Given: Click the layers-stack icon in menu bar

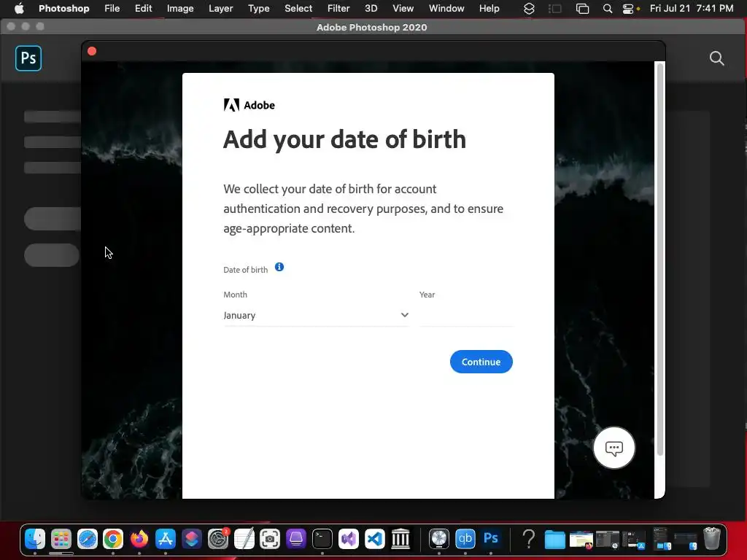Looking at the screenshot, I should click(x=529, y=9).
